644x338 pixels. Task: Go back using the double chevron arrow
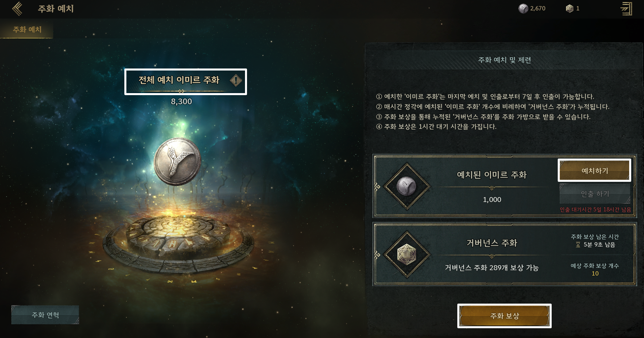(x=17, y=9)
